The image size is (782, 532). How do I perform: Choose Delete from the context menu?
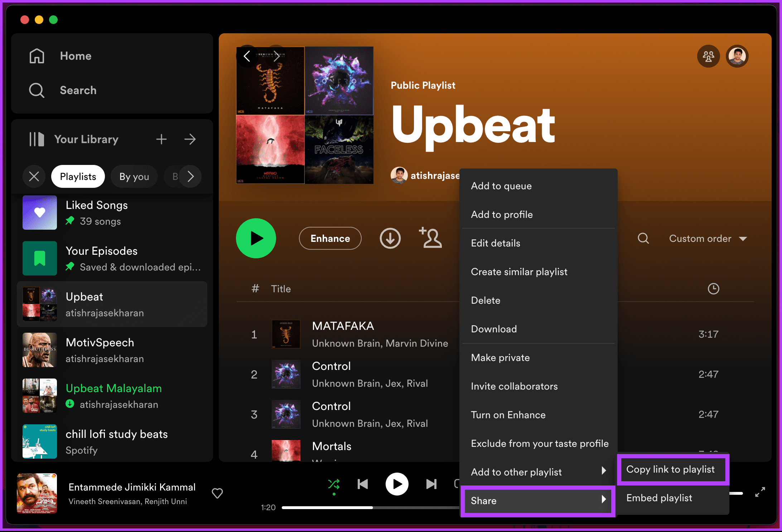(539, 301)
